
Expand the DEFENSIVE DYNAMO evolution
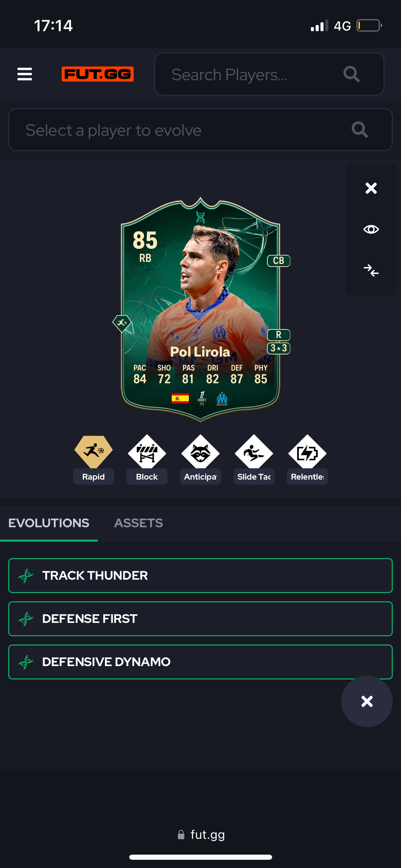point(200,662)
